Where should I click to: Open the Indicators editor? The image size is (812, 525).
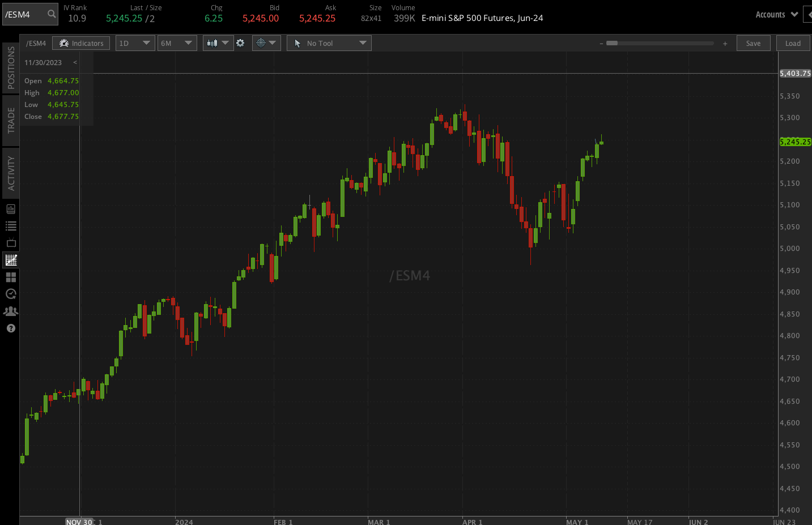click(x=80, y=42)
